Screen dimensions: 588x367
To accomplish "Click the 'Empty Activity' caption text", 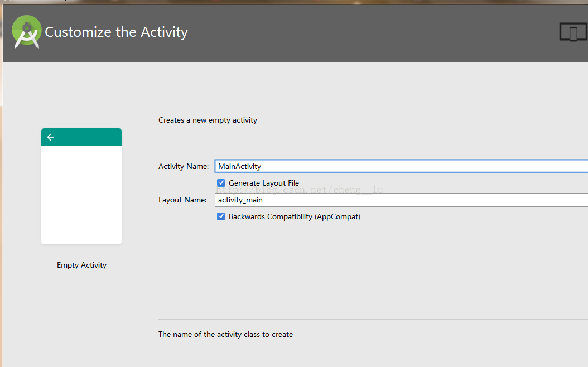I will click(82, 265).
